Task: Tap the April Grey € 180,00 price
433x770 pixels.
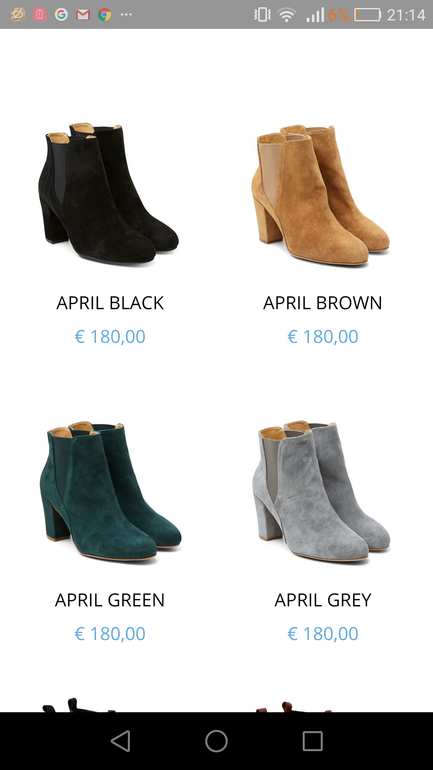Action: pyautogui.click(x=323, y=633)
